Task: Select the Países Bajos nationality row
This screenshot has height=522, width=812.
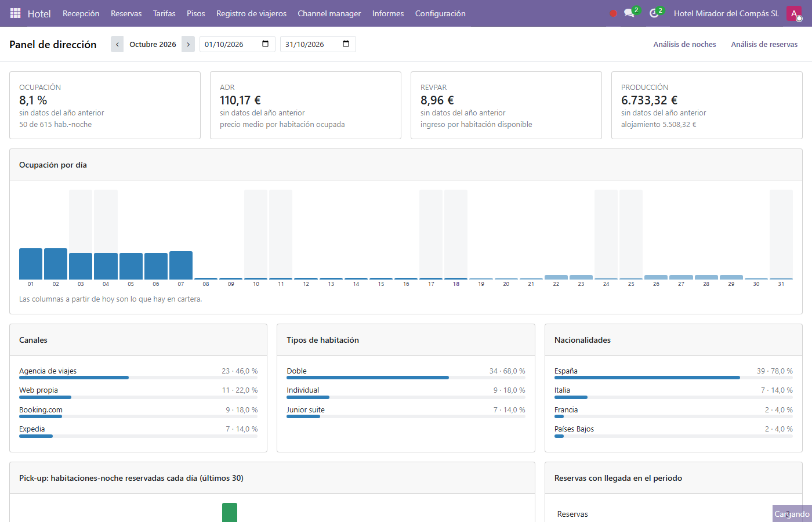Action: [x=673, y=432]
